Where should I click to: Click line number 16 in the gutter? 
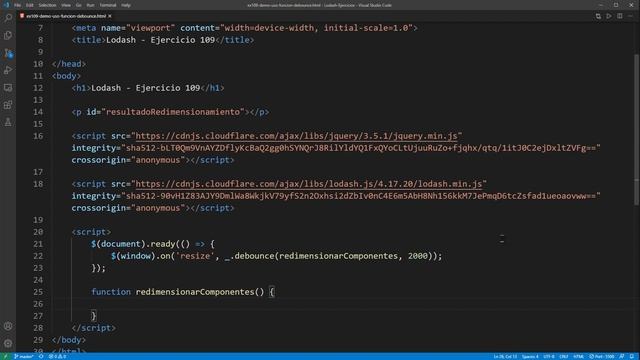coord(38,136)
